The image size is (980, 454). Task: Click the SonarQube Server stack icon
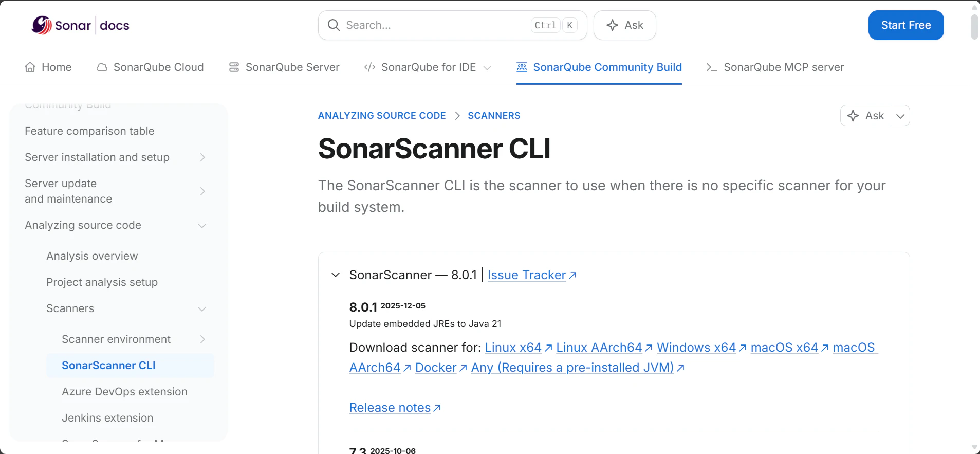click(x=234, y=67)
